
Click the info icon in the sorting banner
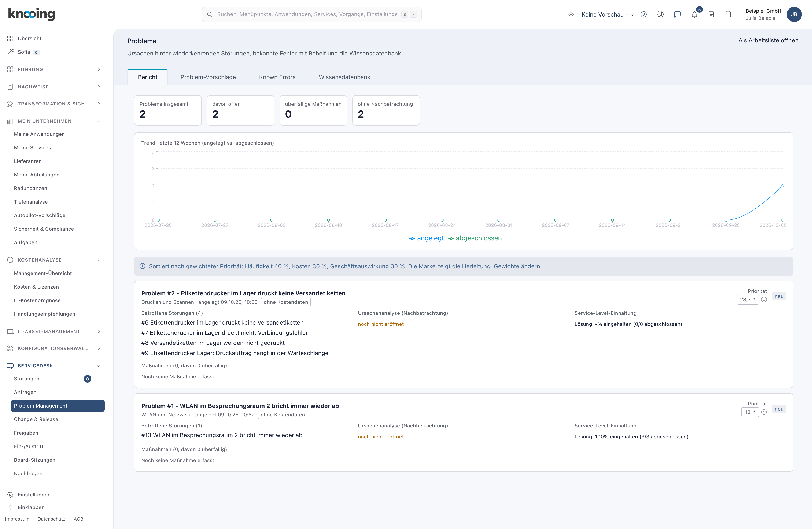coord(142,266)
